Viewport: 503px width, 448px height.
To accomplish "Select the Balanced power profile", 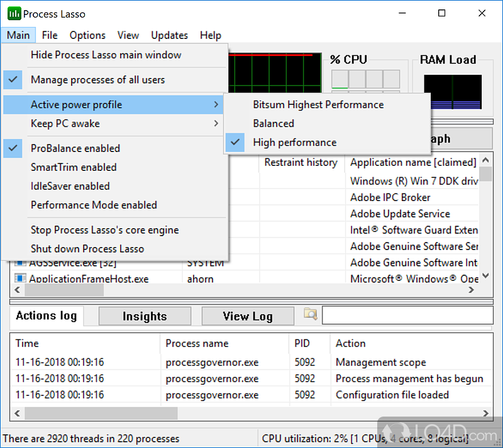I will tap(274, 124).
